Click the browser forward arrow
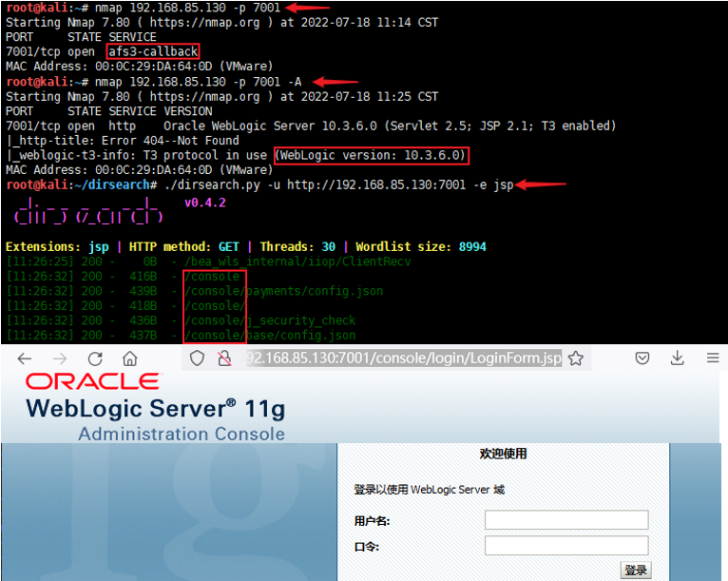Screen dimensions: 728x581 point(60,358)
